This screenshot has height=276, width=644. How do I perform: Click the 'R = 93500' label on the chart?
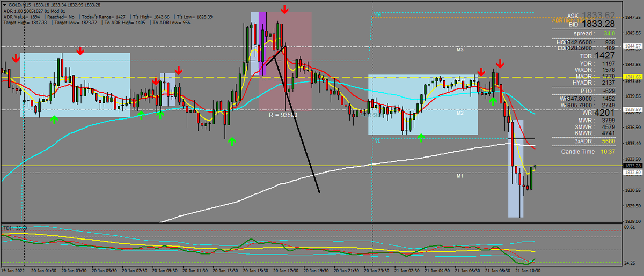click(283, 115)
